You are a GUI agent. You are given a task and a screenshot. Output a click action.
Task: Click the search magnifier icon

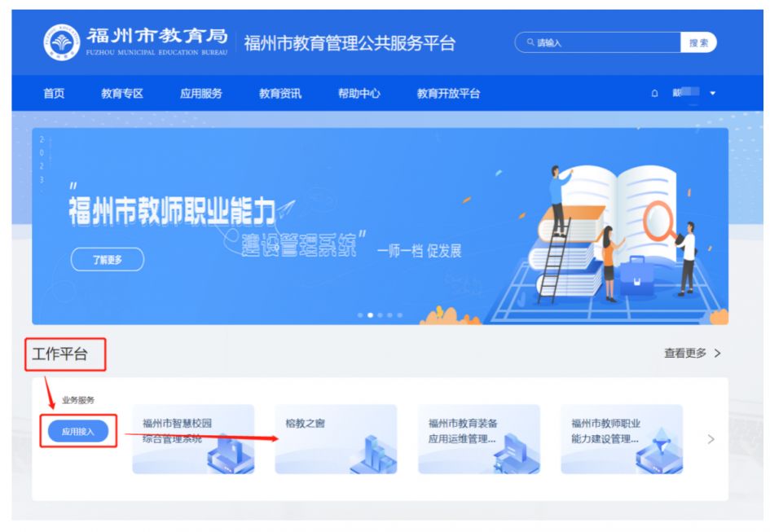pyautogui.click(x=530, y=42)
